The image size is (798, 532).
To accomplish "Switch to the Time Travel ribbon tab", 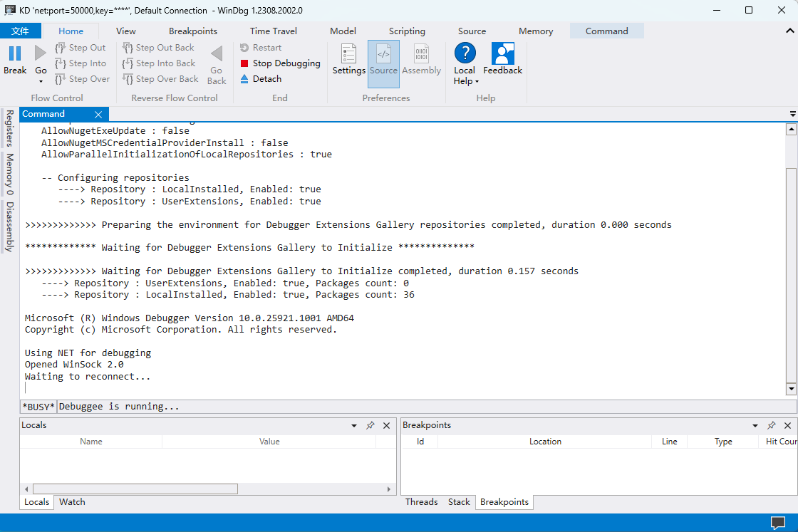I will click(274, 31).
